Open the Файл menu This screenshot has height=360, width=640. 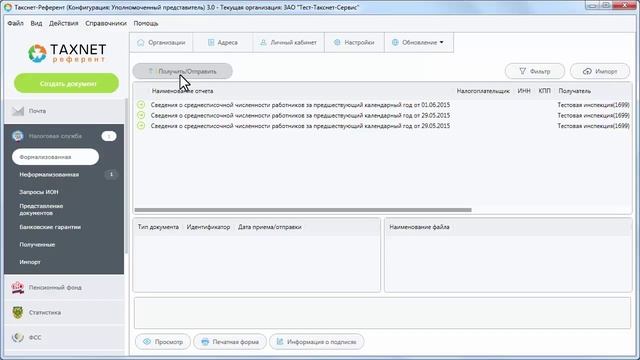[x=16, y=23]
